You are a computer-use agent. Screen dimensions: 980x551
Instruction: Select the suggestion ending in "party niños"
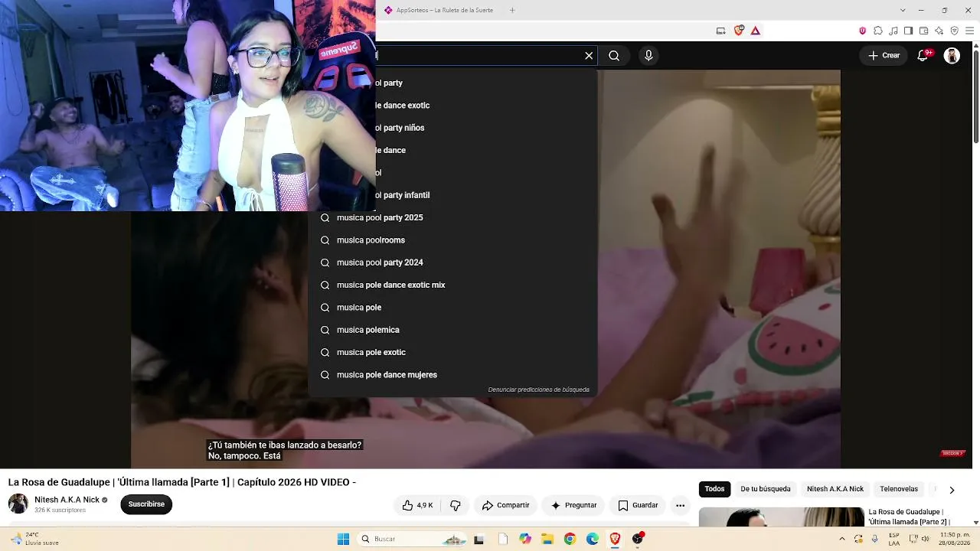tap(486, 128)
